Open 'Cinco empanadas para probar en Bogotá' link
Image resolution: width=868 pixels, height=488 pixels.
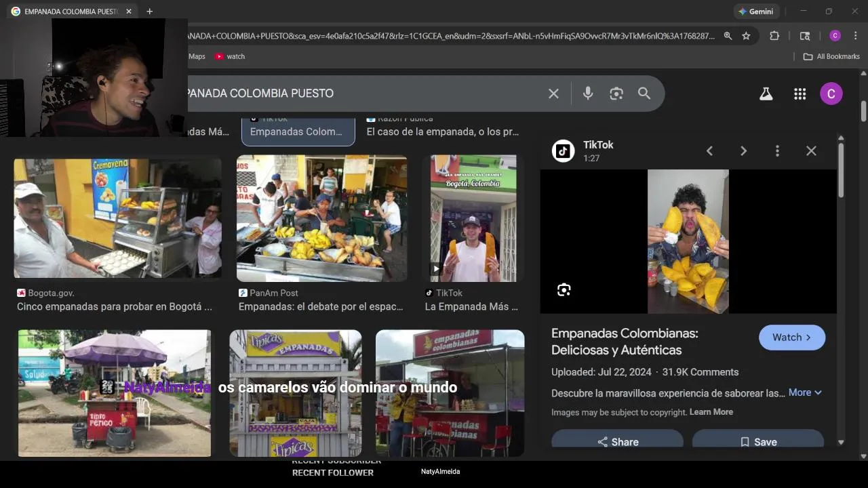115,306
